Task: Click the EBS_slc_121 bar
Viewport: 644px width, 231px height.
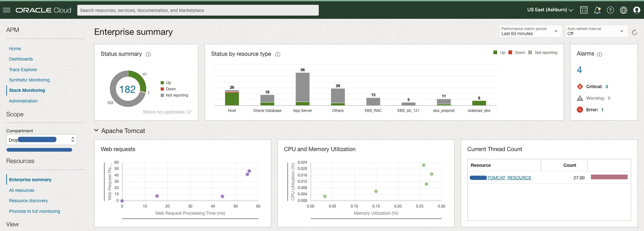Action: click(409, 104)
